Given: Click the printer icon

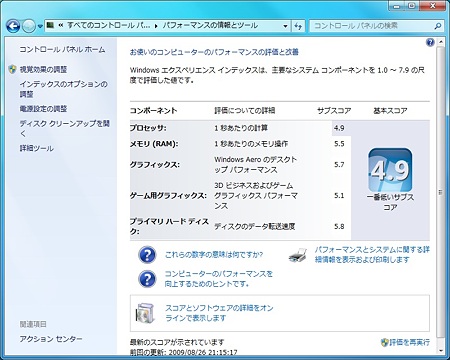Looking at the screenshot, I should point(298,255).
